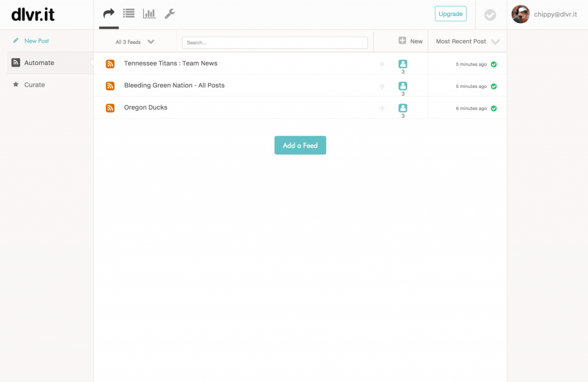Open the share arrow tab

109,14
